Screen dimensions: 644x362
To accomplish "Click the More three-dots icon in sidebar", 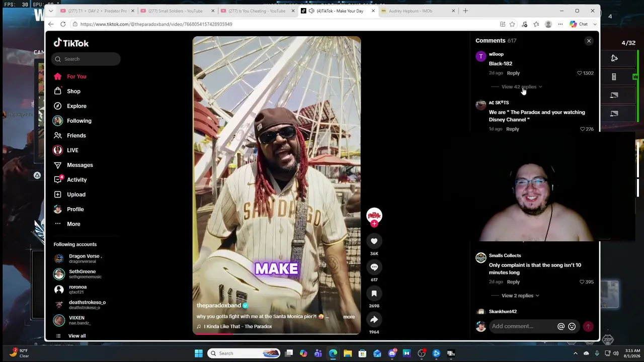I will (58, 224).
